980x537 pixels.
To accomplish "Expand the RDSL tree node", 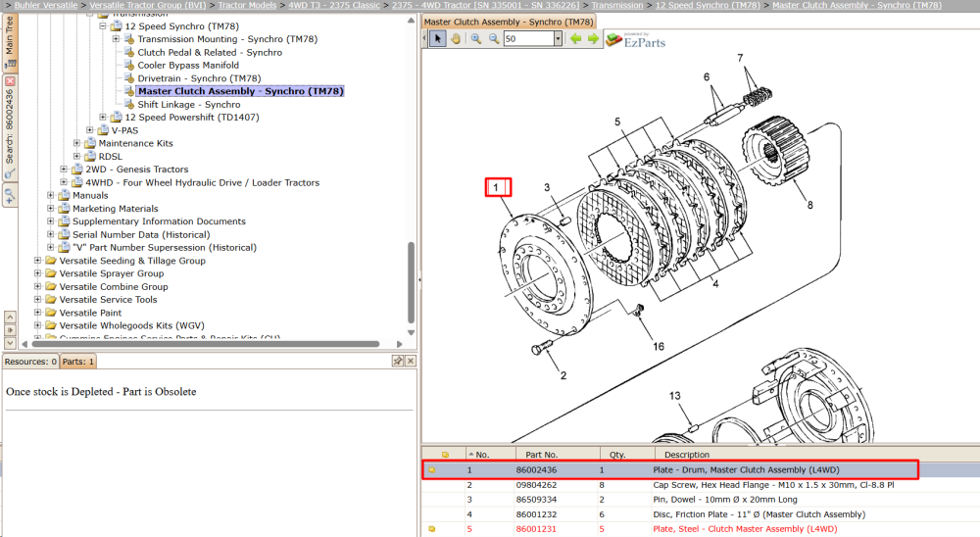I will 76,156.
